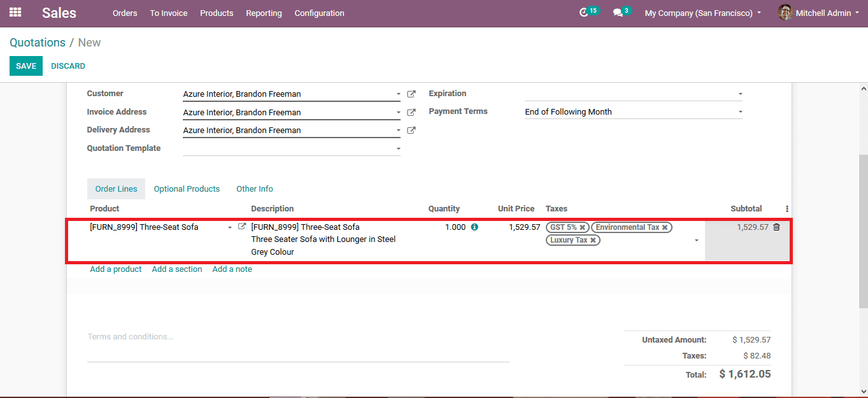Click the Total amount $ 1,612.05
This screenshot has width=868, height=398.
point(745,374)
